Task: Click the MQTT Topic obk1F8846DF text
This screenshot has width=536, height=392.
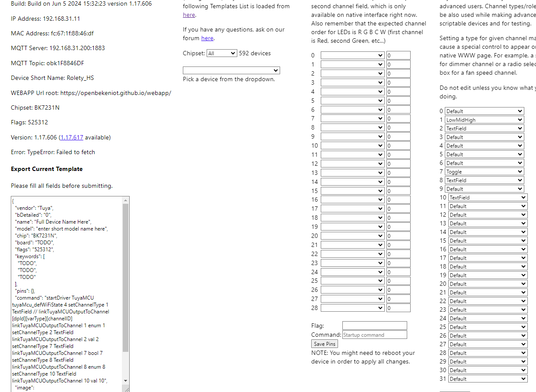Action: point(48,63)
